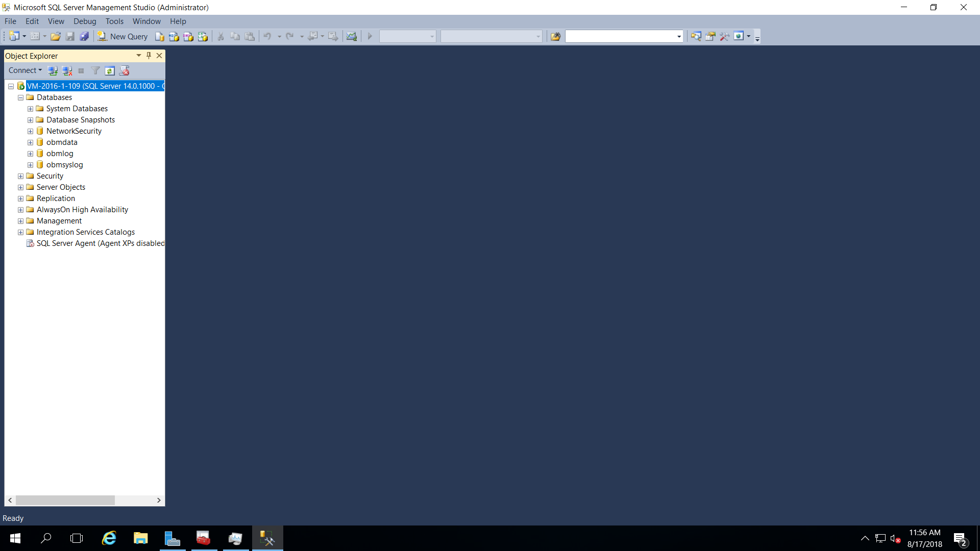This screenshot has width=980, height=551.
Task: Click the Object Explorer horizontal scrollbar thumb
Action: pos(65,500)
